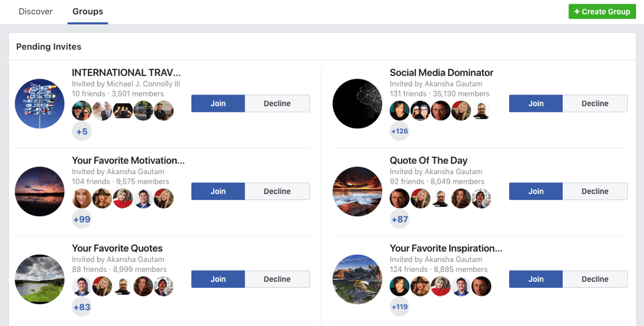Click the Create Group button

[x=602, y=12]
